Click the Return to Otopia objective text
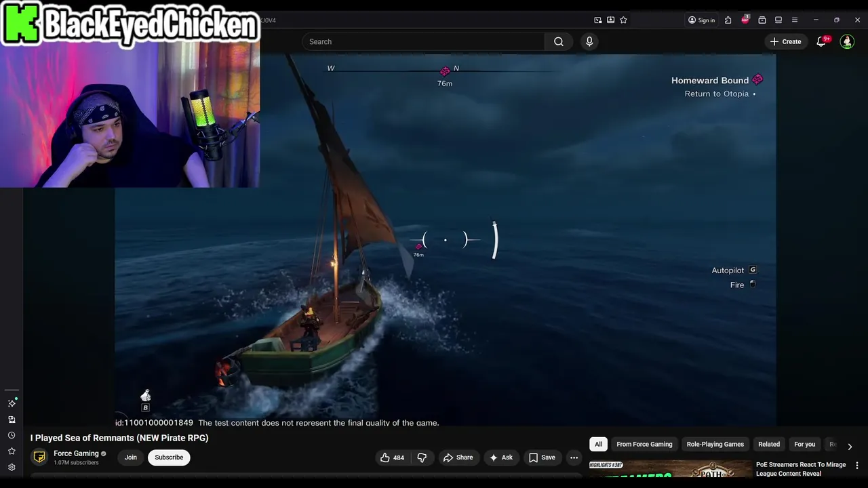868x488 pixels. [717, 94]
